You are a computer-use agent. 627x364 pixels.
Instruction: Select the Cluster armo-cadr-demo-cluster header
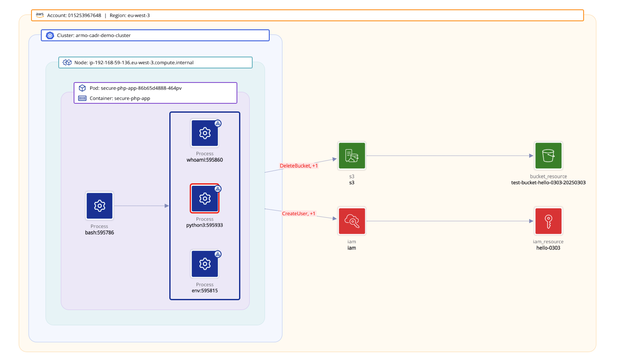[x=155, y=35]
